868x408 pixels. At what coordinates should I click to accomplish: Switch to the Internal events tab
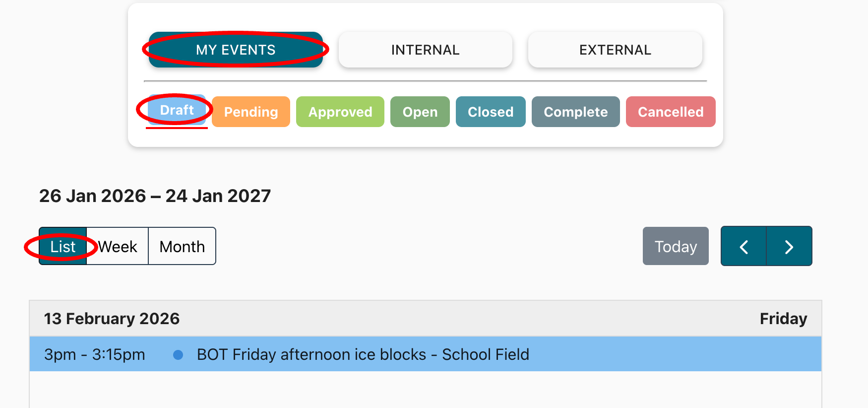425,50
